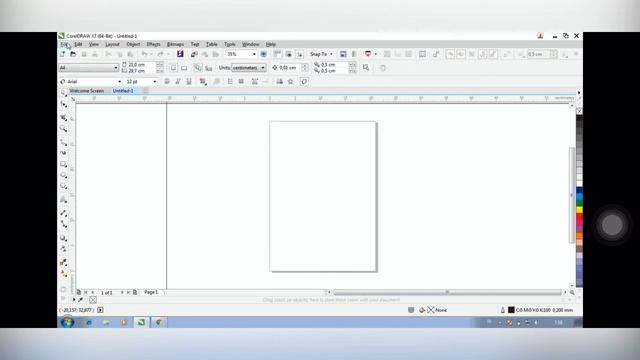Toggle bullet list formatting
Viewport: 640px width, 360px height.
[230, 82]
